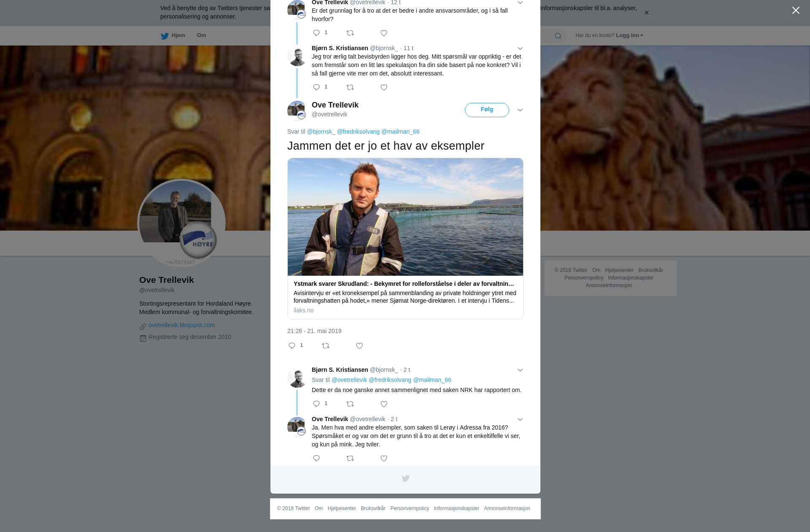Screen dimensions: 810x532
Task: Reply to the main Ove Trellevik tweet
Action: (x=292, y=346)
